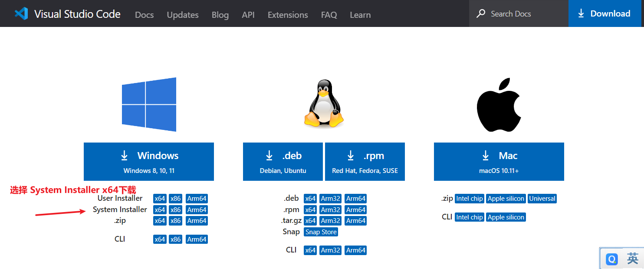Viewport: 644px width, 269px height.
Task: Click the big Mac download button
Action: (499, 162)
